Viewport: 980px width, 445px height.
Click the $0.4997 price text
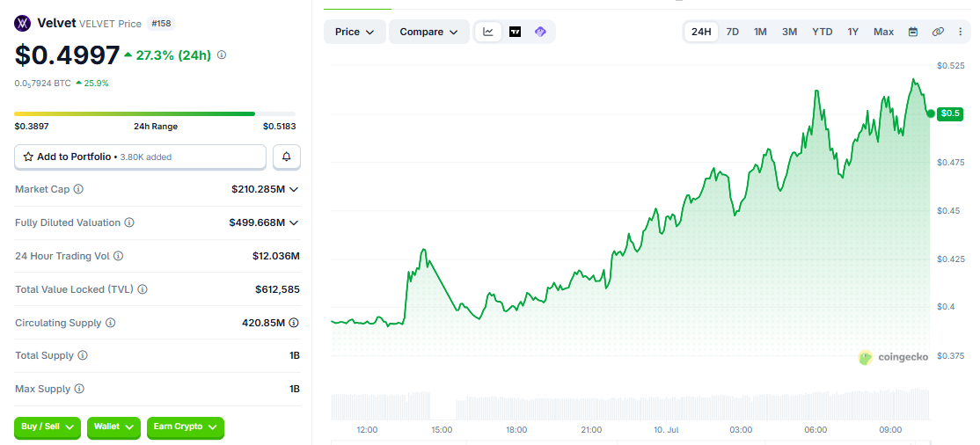point(67,55)
